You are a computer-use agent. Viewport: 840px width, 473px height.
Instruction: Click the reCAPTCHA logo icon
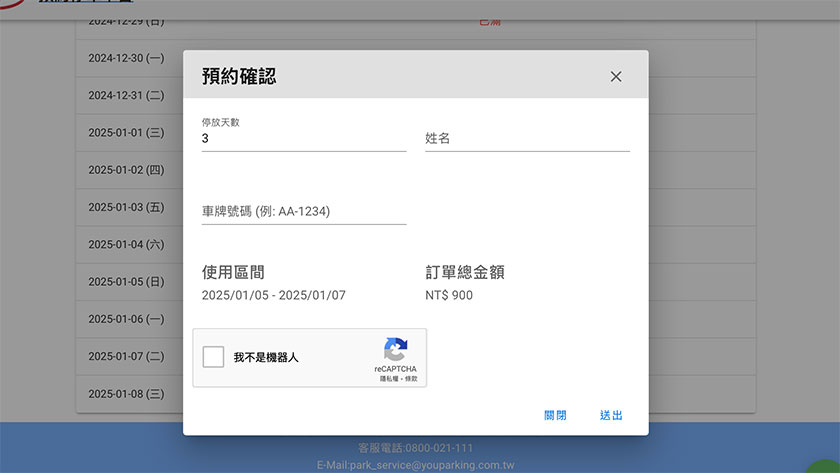coord(396,350)
